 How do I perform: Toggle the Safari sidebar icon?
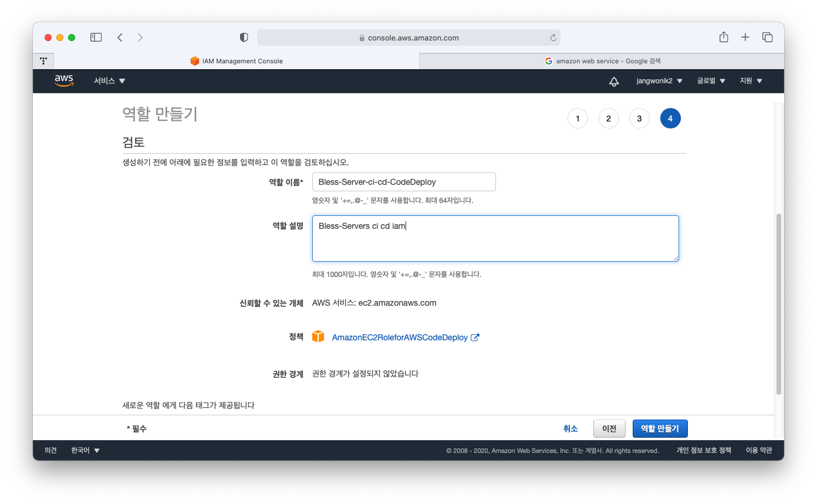pyautogui.click(x=96, y=38)
